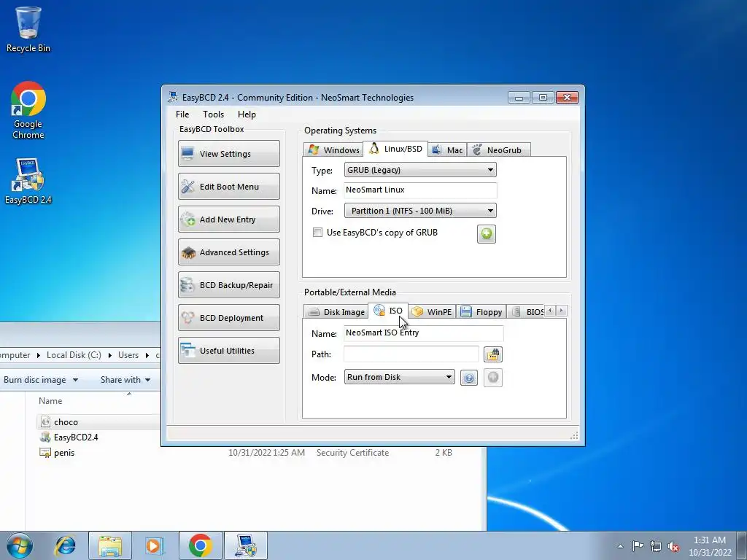Open Burn disc image dropdown in Explorer
The height and width of the screenshot is (560, 747).
click(41, 379)
